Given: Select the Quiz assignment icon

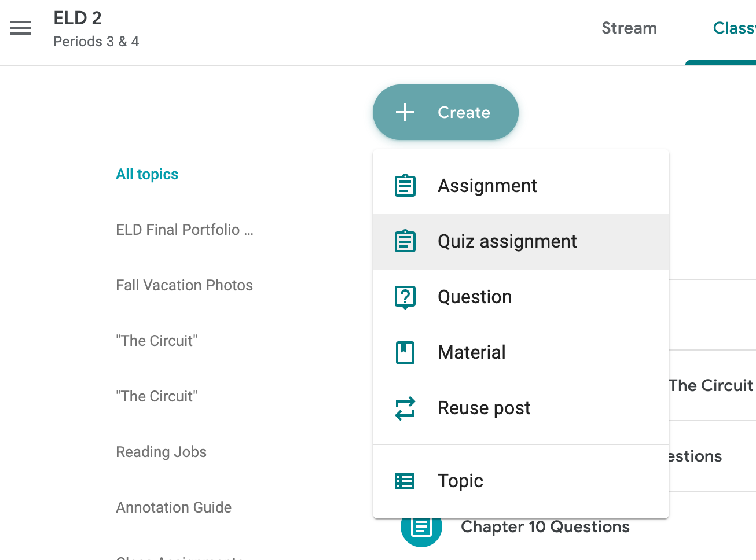Looking at the screenshot, I should tap(405, 241).
